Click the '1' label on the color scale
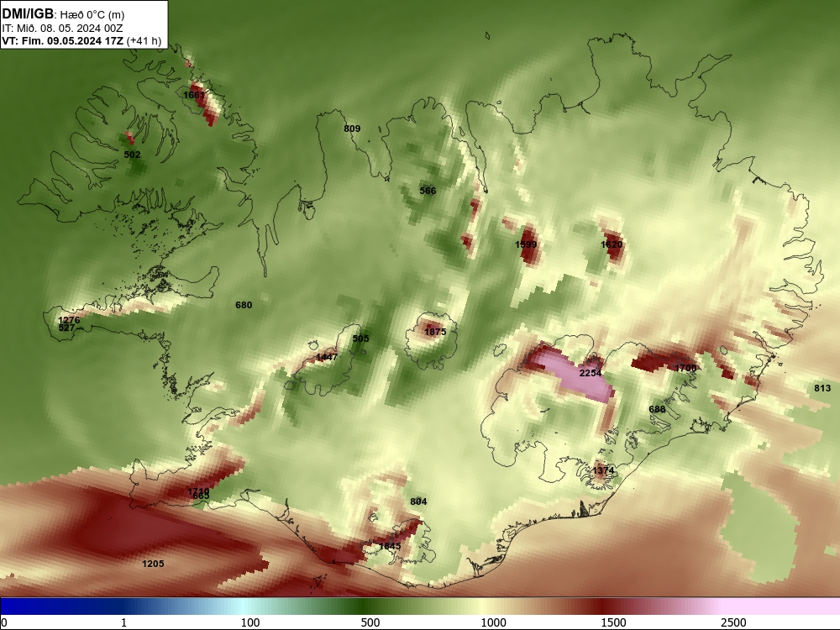This screenshot has height=630, width=840. point(123,622)
